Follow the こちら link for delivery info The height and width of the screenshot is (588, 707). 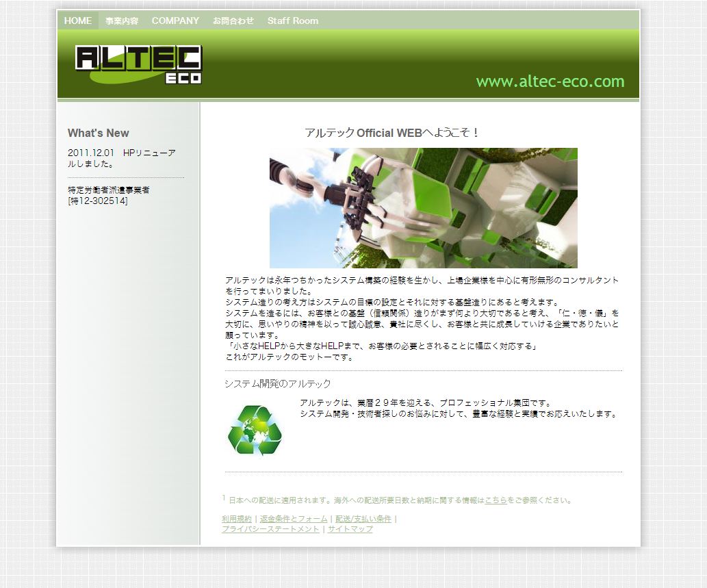coord(496,500)
